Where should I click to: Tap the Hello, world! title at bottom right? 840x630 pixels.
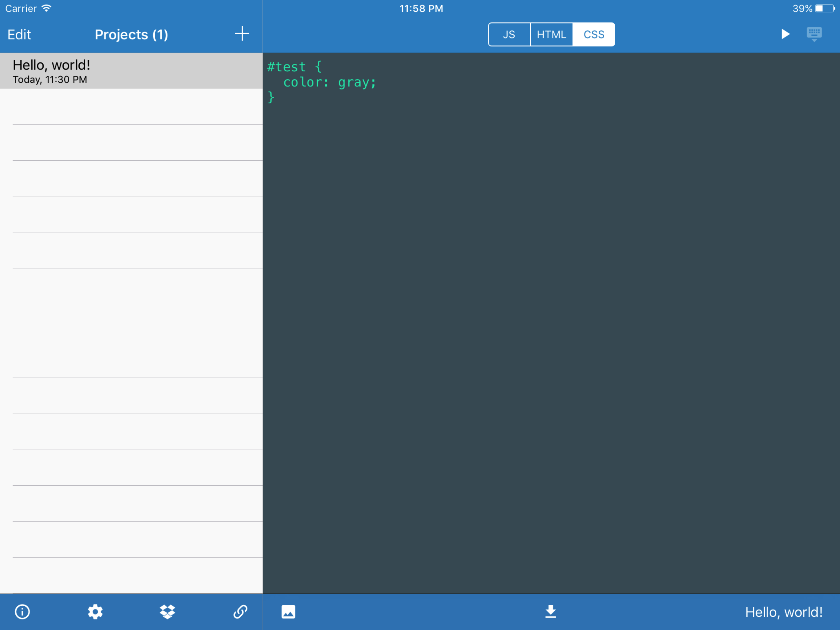783,612
